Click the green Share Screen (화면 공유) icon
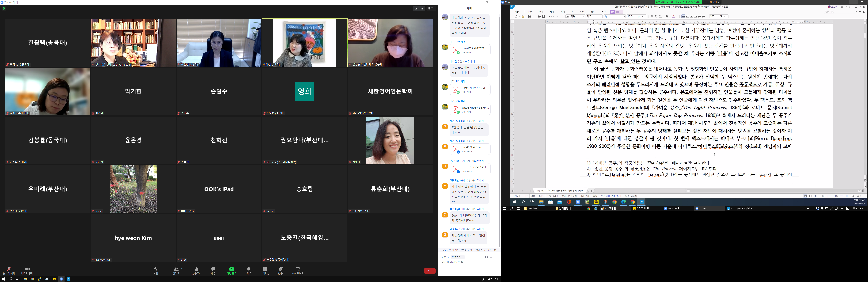The image size is (868, 282). click(232, 269)
